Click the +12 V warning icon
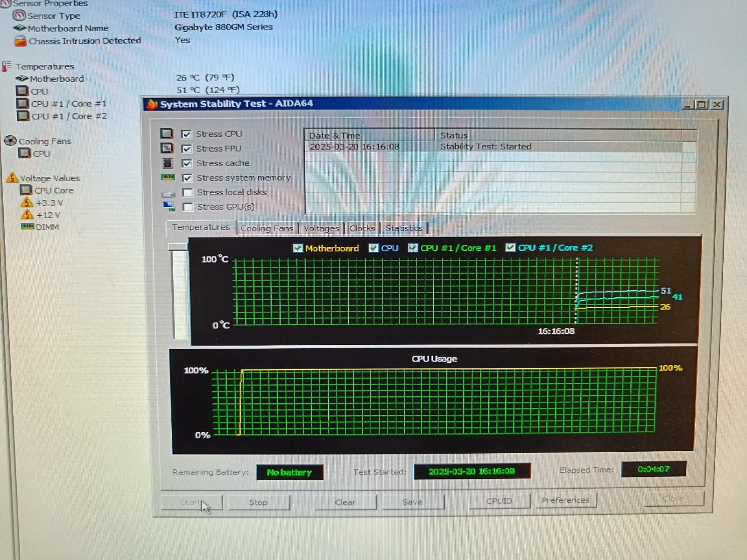This screenshot has width=747, height=560. click(28, 215)
